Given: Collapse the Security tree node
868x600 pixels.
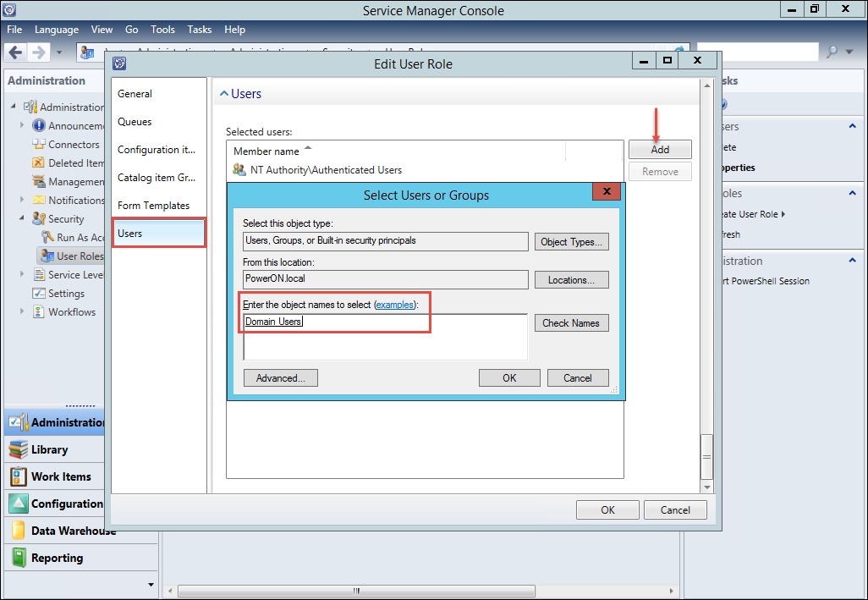Looking at the screenshot, I should tap(22, 218).
